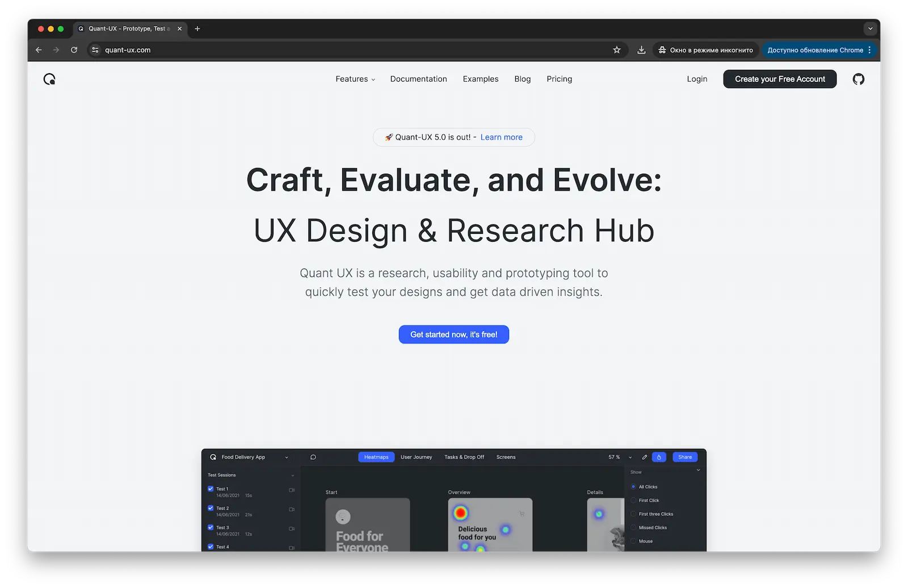
Task: Go to the Blog page
Action: point(522,79)
